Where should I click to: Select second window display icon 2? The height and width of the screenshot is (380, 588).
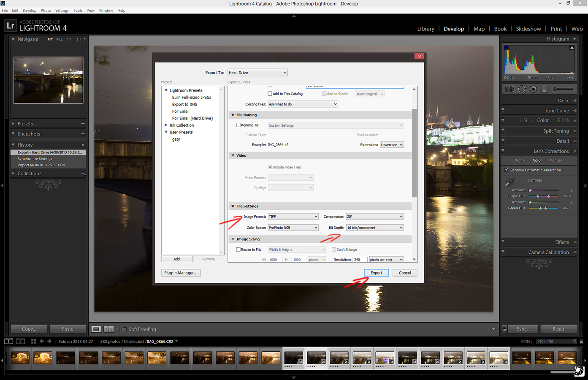(20, 341)
